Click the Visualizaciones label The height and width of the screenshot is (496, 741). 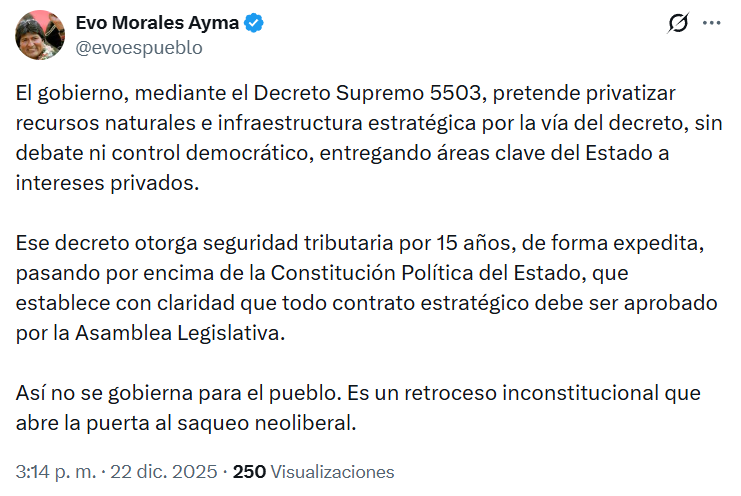pos(333,472)
